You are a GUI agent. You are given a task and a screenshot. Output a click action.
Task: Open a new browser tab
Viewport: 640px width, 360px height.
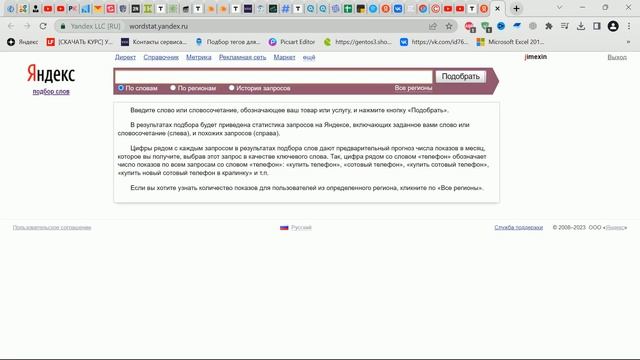(x=516, y=8)
